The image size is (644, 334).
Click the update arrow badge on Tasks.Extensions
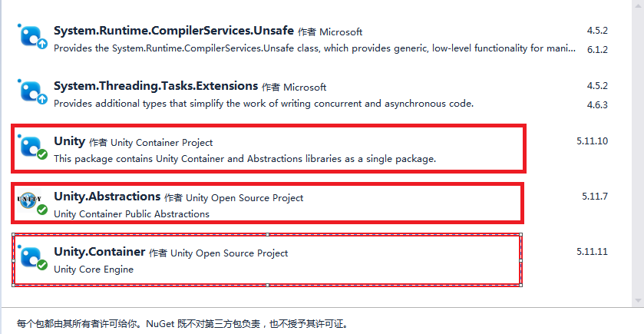click(42, 99)
